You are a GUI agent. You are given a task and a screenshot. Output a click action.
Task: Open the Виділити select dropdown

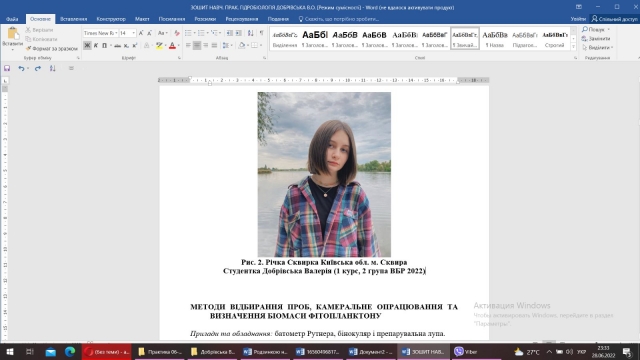pos(597,47)
